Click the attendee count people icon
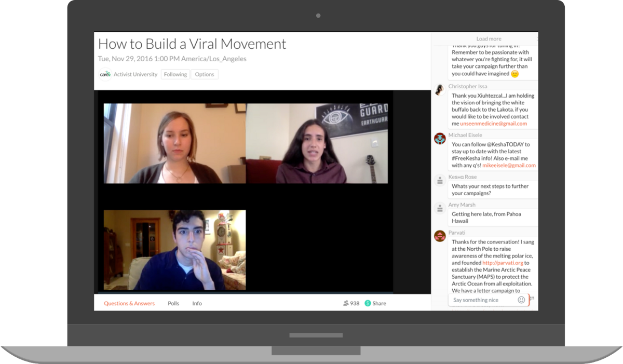Image resolution: width=623 pixels, height=364 pixels. point(346,303)
